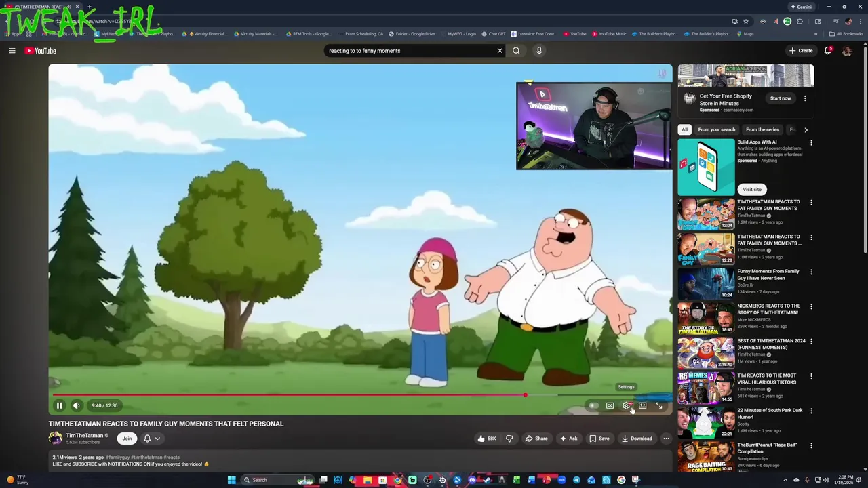Open options for Tim Reacts Viral TikToks
This screenshot has height=488, width=868.
(x=811, y=376)
